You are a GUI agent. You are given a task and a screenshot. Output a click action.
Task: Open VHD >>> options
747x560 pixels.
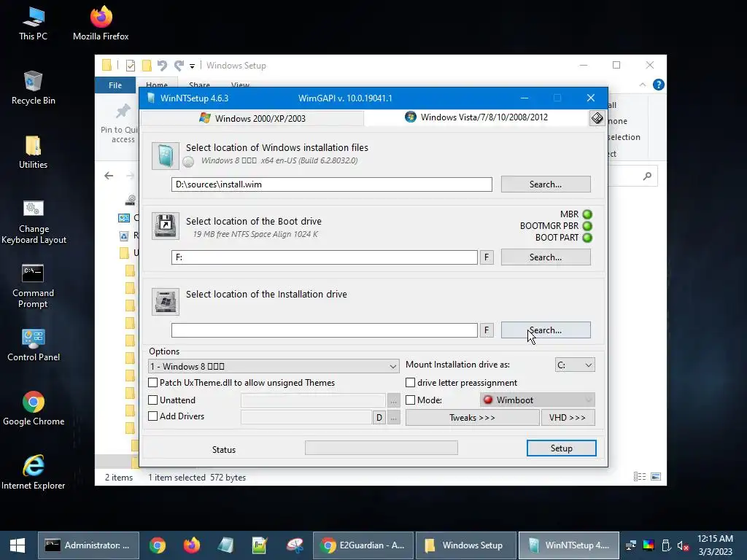pos(568,418)
